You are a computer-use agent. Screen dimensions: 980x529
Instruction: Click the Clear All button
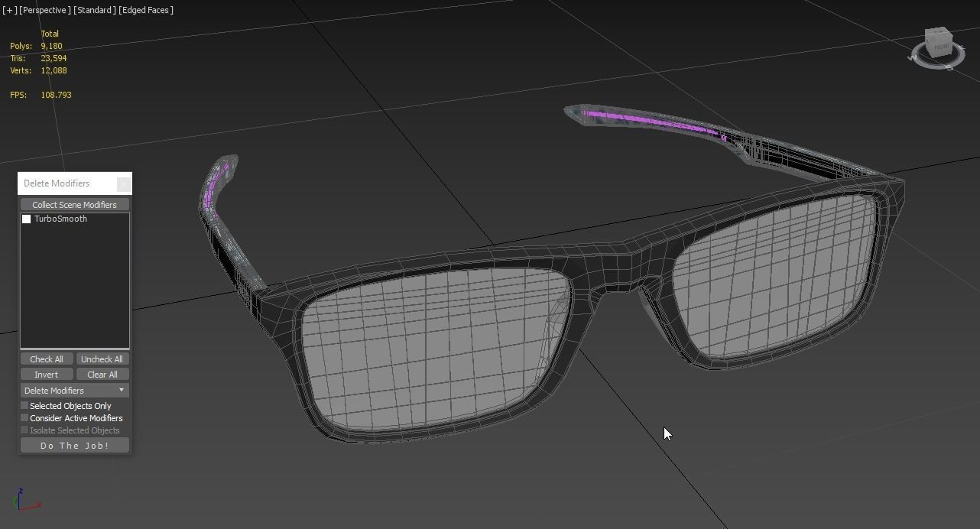[x=102, y=375]
